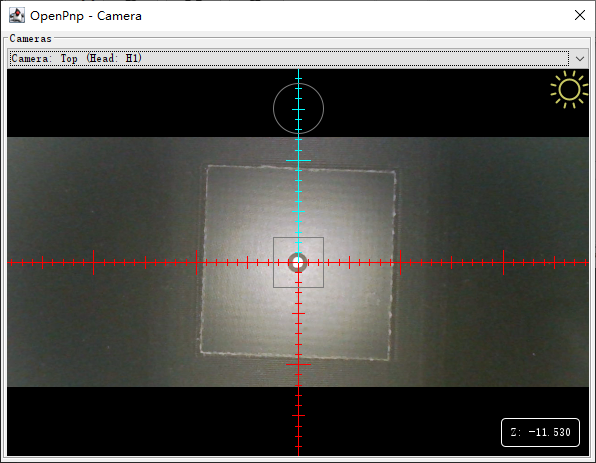Click the 'Cameras' group label
Screen dimensions: 596x463
coord(30,38)
